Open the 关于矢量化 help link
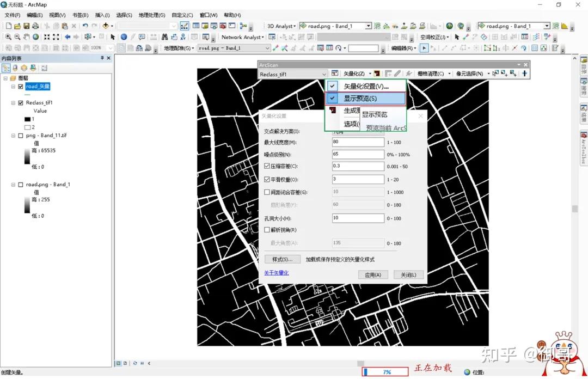Image resolution: width=588 pixels, height=379 pixels. 276,273
